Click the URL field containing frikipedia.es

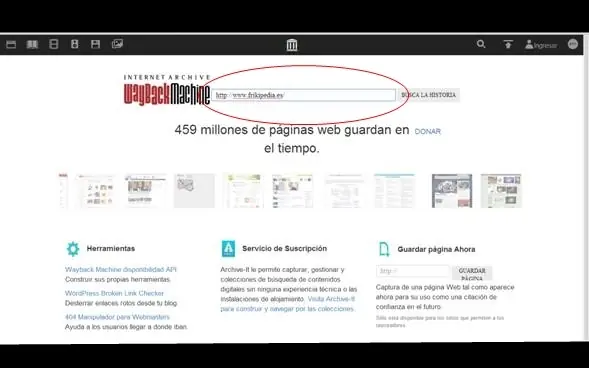tap(304, 95)
